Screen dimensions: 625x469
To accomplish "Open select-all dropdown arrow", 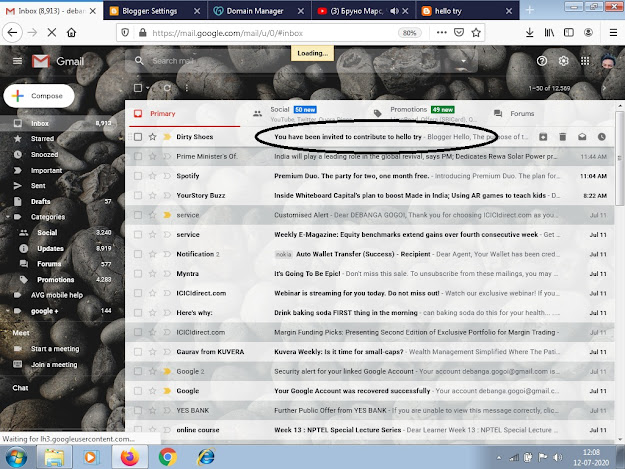I will (x=148, y=88).
